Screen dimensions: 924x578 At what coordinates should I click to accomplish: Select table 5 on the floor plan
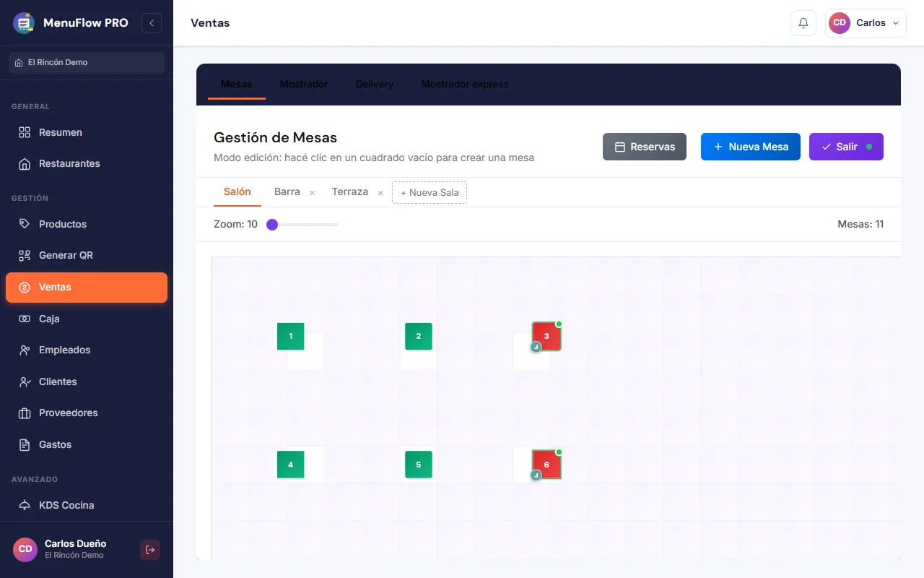coord(419,465)
